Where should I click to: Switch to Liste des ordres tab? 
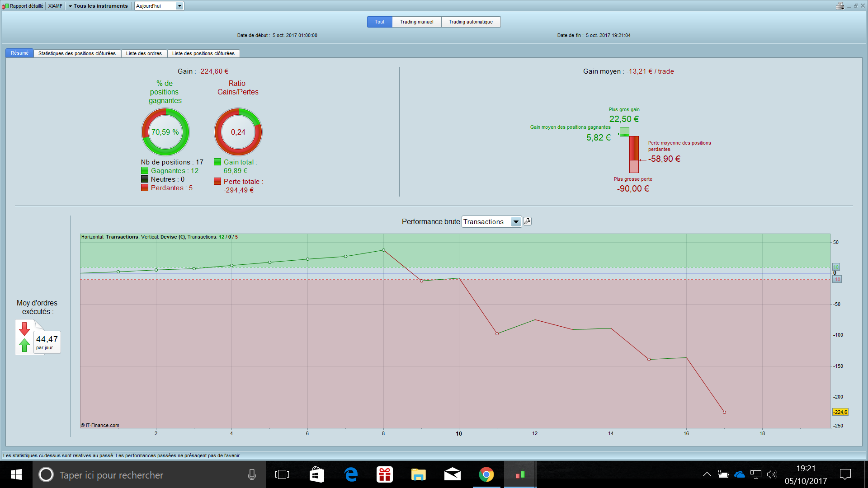tap(144, 53)
